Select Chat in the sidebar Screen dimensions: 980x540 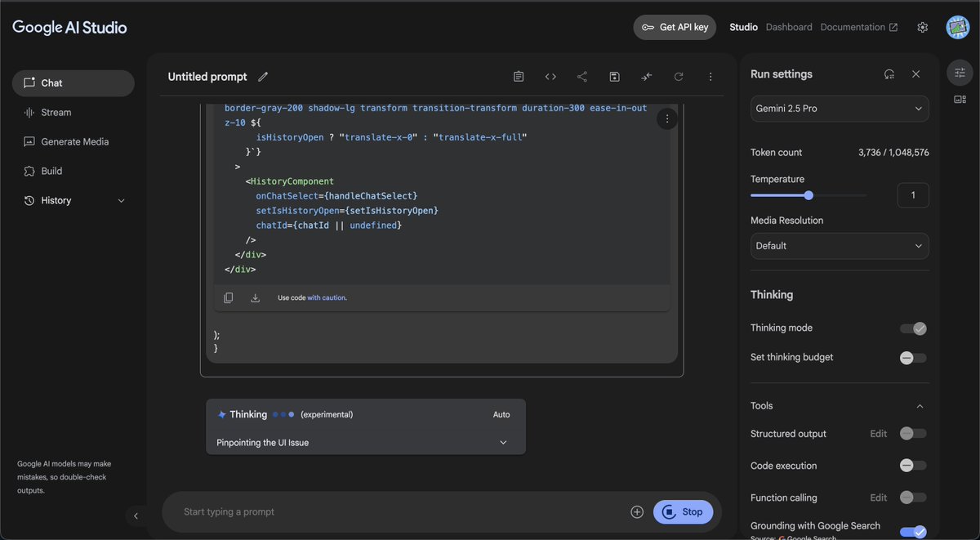point(73,83)
